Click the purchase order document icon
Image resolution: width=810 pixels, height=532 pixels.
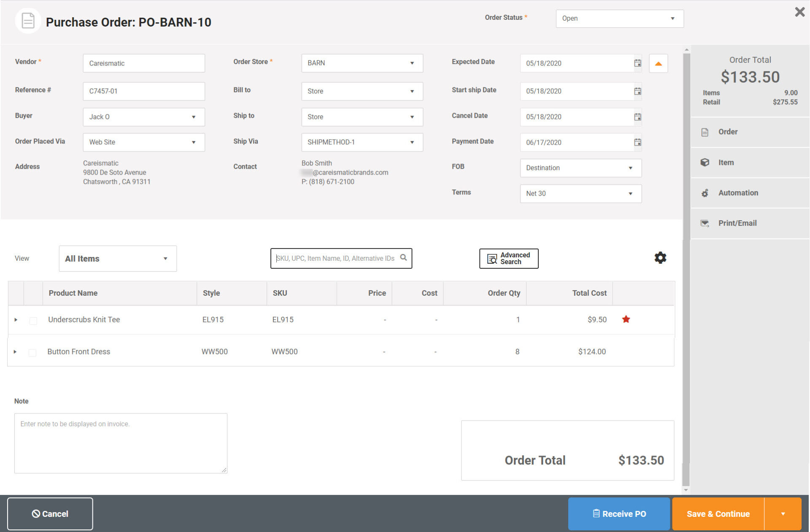point(28,21)
